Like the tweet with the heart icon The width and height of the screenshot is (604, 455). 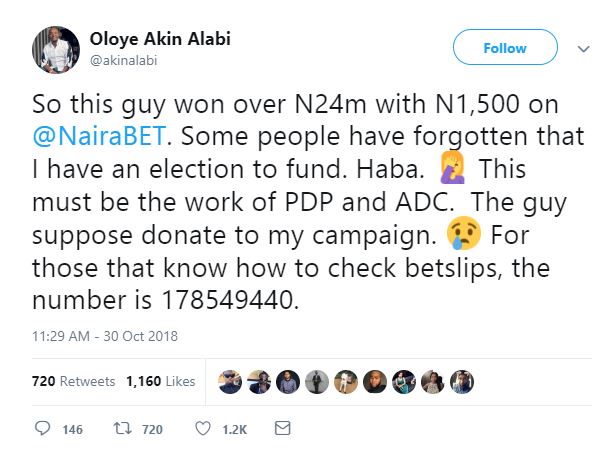201,428
